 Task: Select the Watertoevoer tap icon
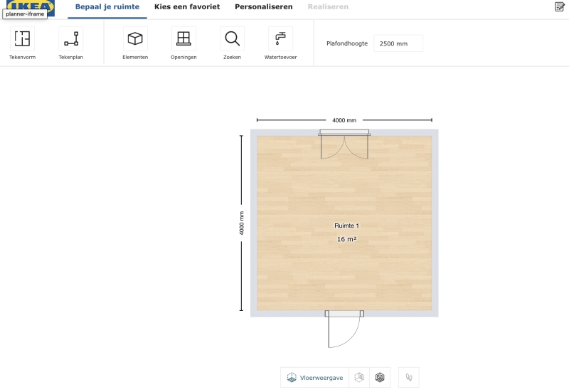[x=280, y=39]
